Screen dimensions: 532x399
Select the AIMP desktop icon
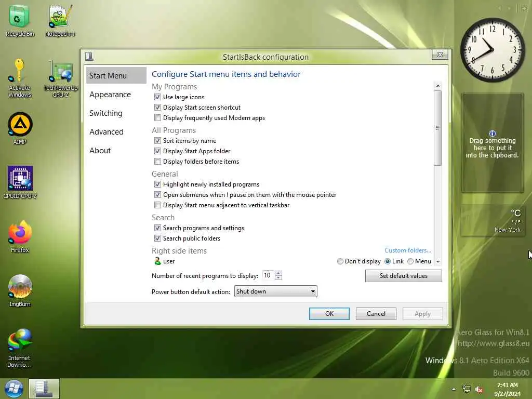pos(20,128)
